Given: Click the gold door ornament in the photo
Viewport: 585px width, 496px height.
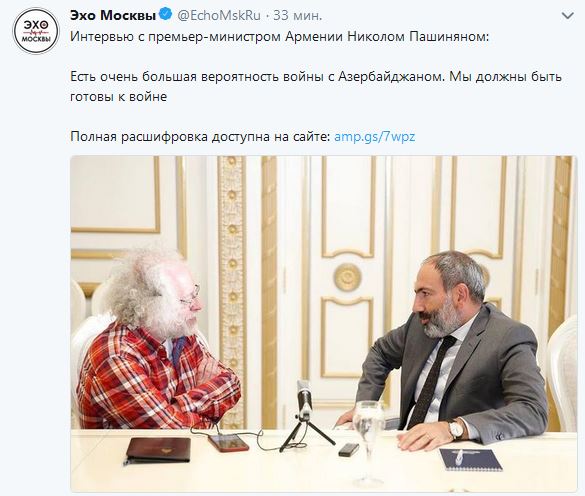Looking at the screenshot, I should [x=347, y=277].
